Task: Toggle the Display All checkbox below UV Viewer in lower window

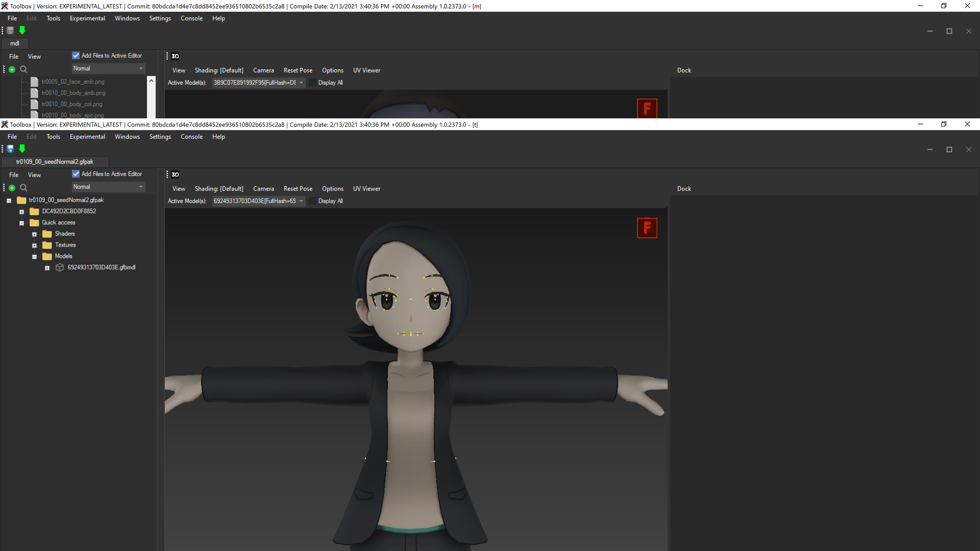Action: (313, 201)
